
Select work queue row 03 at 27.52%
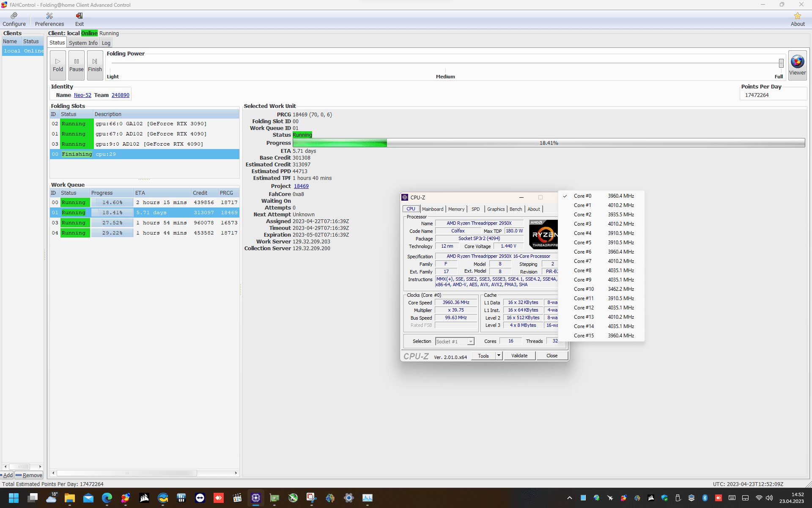[x=144, y=223]
